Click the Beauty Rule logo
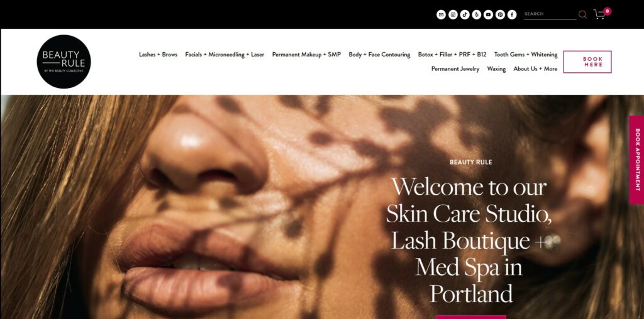 coord(64,62)
